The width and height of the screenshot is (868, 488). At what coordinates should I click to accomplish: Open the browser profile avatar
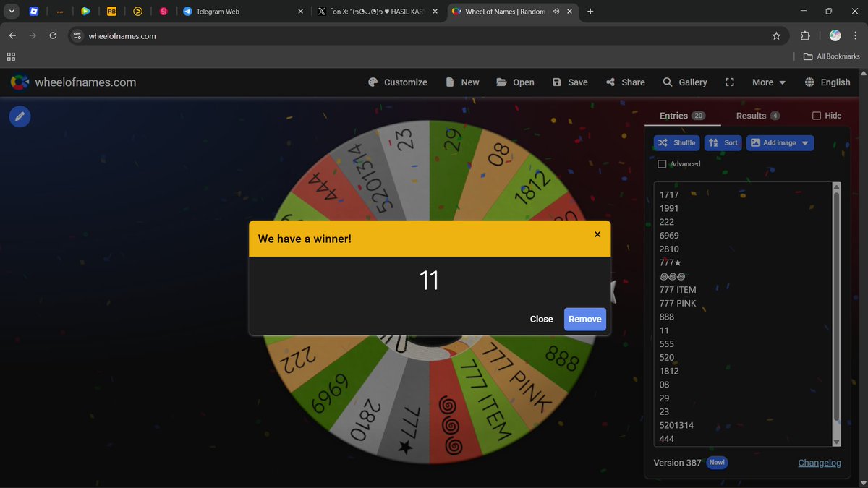click(835, 36)
